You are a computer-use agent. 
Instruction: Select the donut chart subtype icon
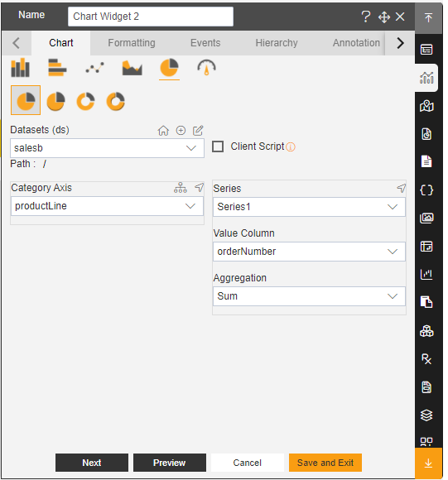(85, 101)
